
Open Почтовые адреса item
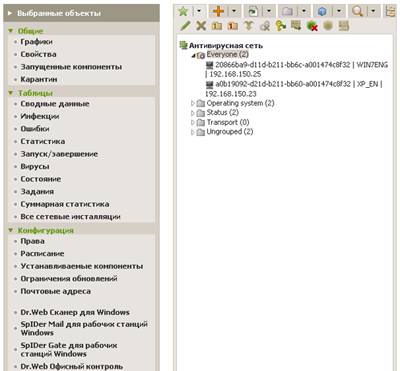(x=55, y=291)
